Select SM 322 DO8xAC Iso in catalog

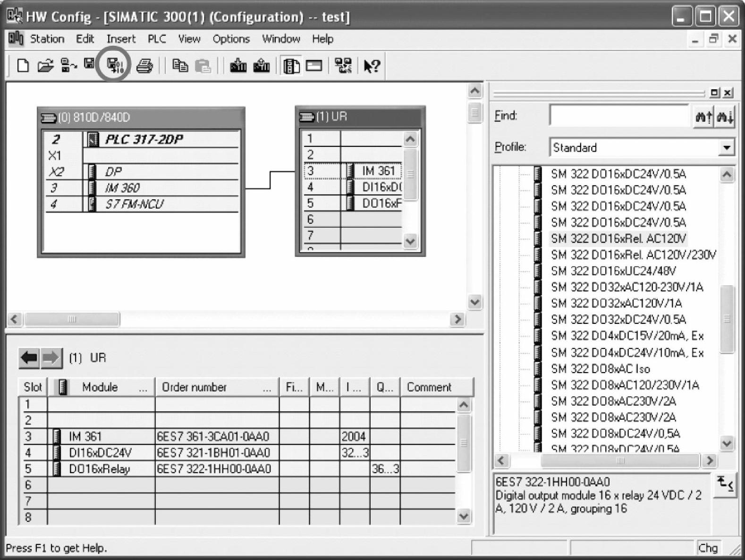coord(600,369)
